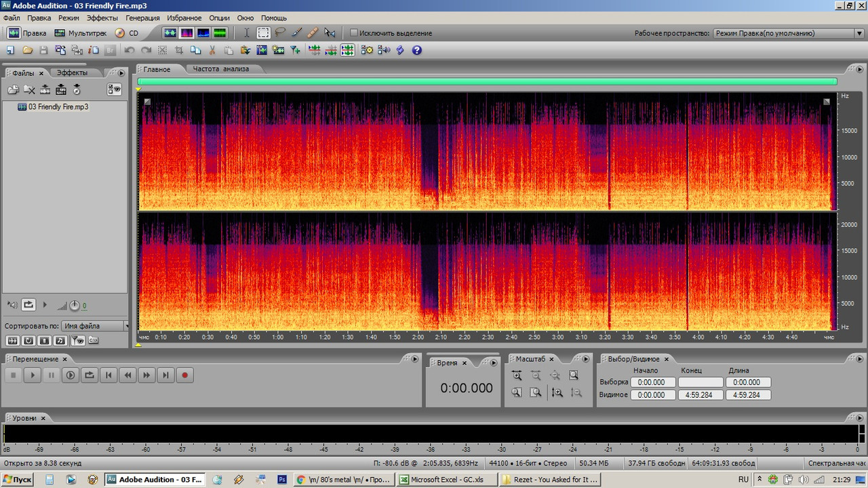This screenshot has width=868, height=488.
Task: Close selected file in Files panel
Action: 29,89
